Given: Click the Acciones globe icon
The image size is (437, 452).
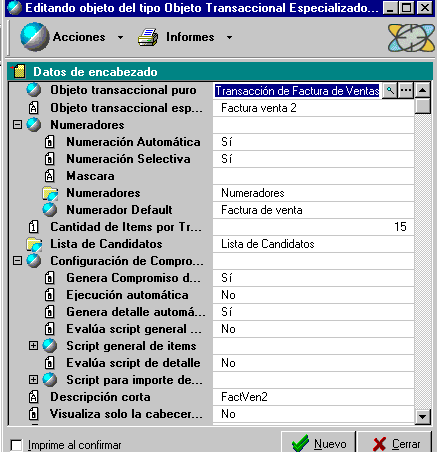Looking at the screenshot, I should pyautogui.click(x=35, y=37).
